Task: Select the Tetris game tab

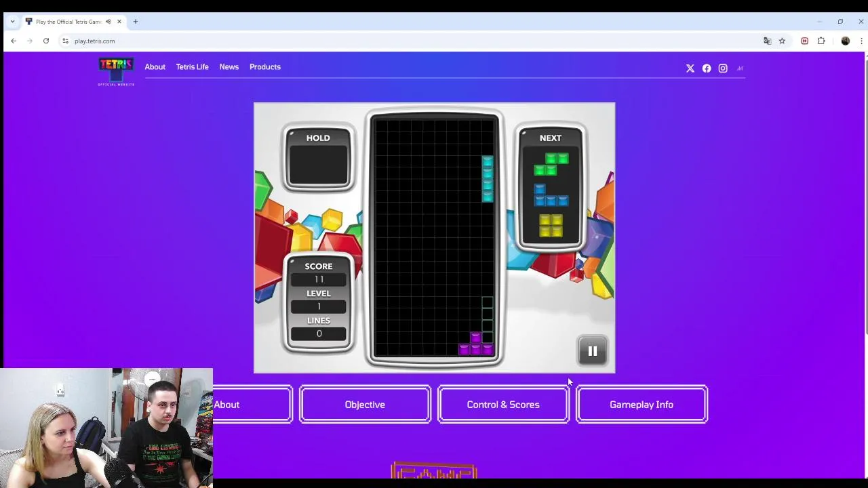Action: pos(68,22)
